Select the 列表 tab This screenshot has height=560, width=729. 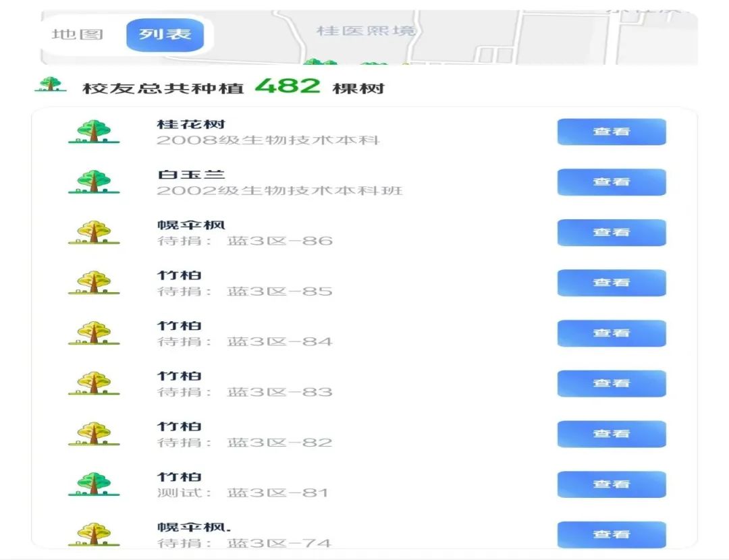click(x=165, y=34)
